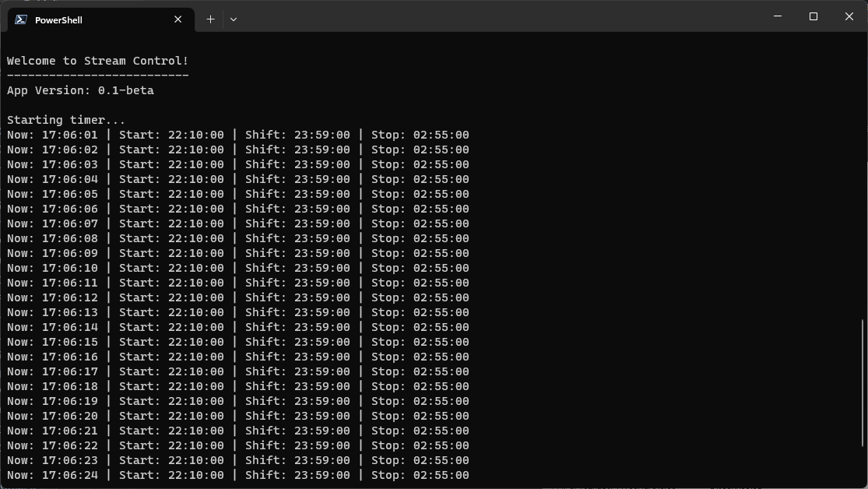The image size is (868, 489).
Task: Click the vertical scrollbar thumb
Action: coord(863,383)
